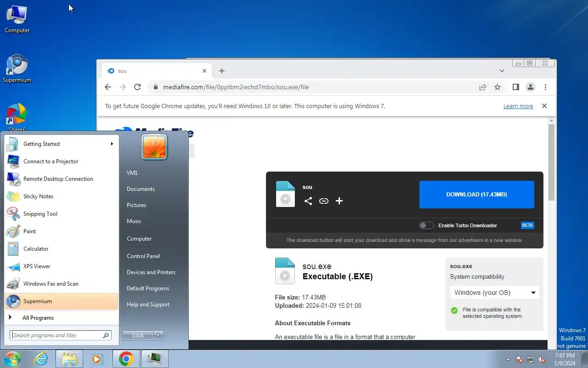
Task: Expand All Programs
Action: click(x=62, y=318)
